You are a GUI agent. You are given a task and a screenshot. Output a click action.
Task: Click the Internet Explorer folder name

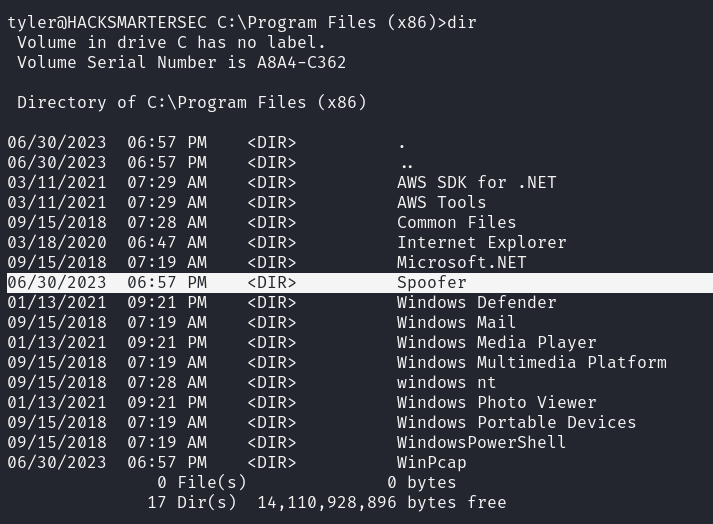coord(481,242)
